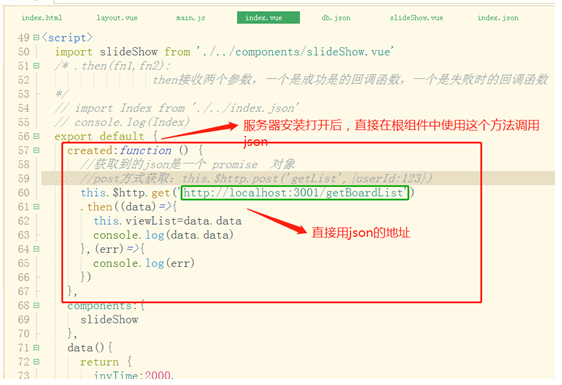This screenshot has height=385, width=562.
Task: Click 'console.log(data.data)' statement
Action: pyautogui.click(x=163, y=235)
